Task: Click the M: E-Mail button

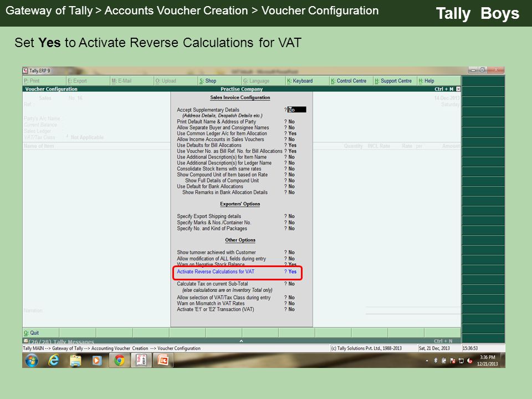Action: coord(132,81)
